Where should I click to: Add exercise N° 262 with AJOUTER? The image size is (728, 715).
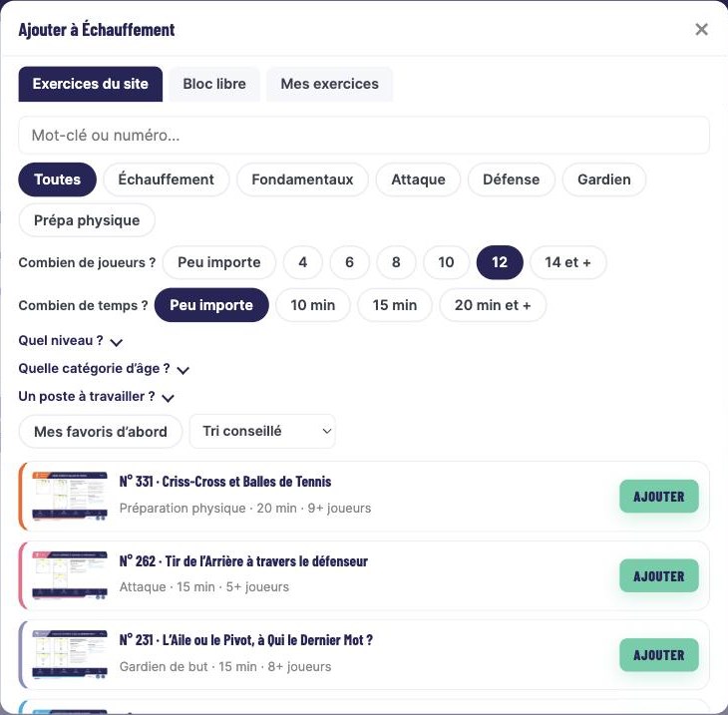click(x=659, y=575)
